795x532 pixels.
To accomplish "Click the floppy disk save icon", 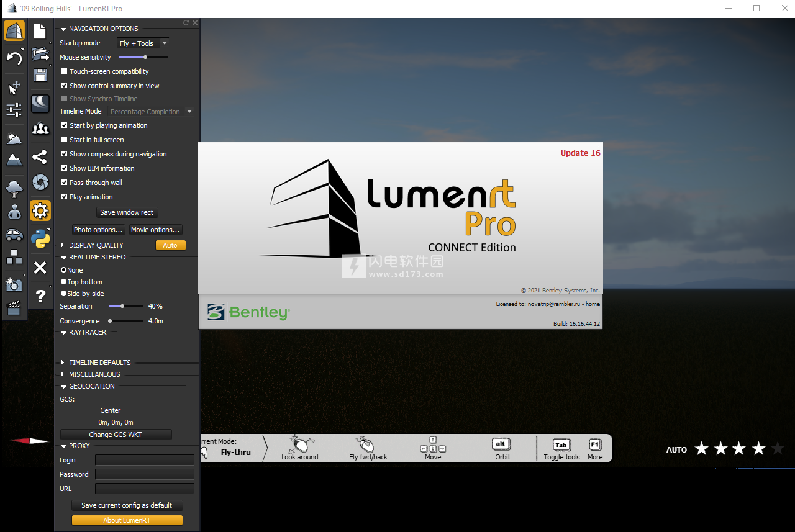I will (40, 76).
